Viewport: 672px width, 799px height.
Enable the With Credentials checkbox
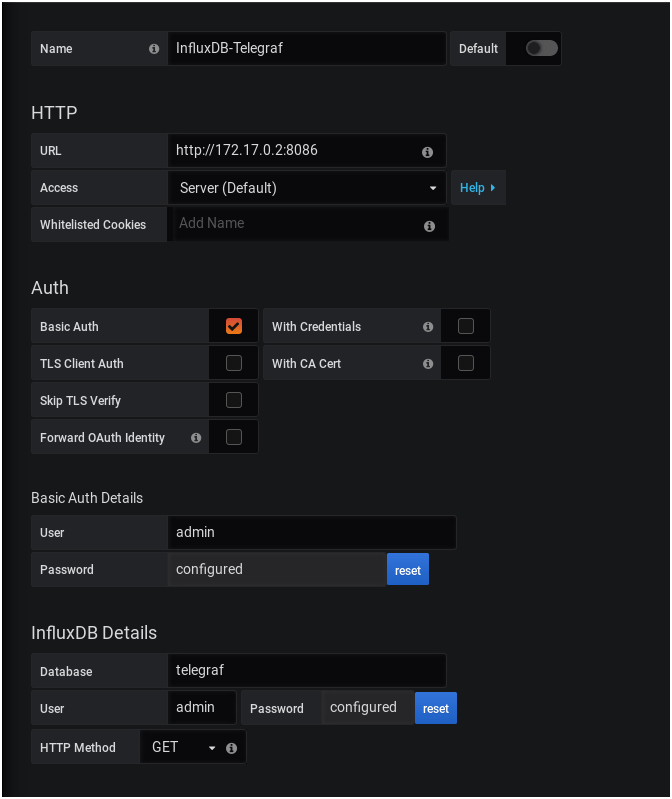pyautogui.click(x=466, y=326)
